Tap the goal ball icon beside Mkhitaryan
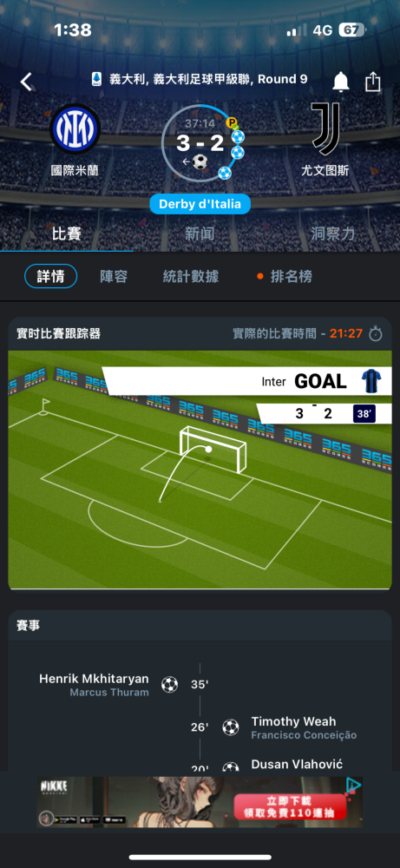 coord(169,685)
